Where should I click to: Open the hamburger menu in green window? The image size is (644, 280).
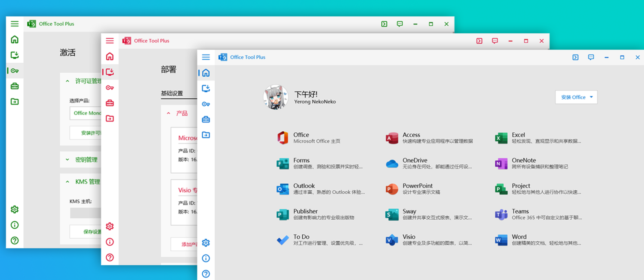(14, 24)
